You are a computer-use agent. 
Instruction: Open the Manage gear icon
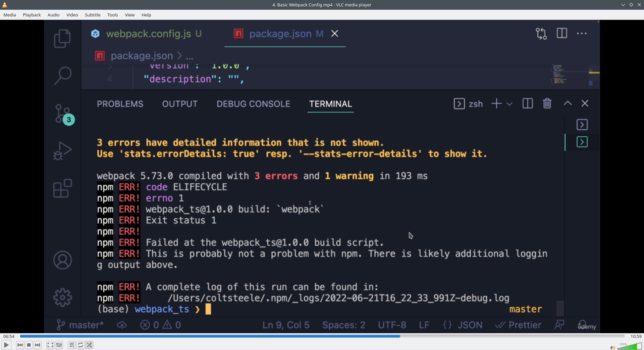click(62, 298)
